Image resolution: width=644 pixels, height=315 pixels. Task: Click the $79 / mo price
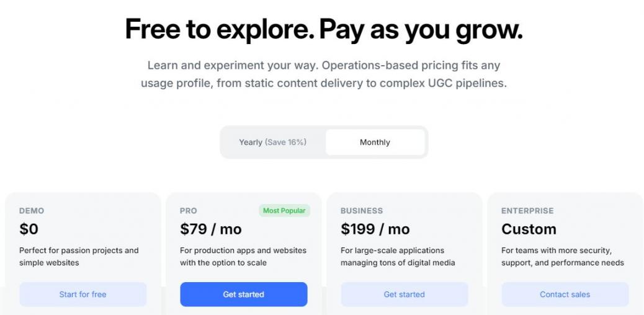click(211, 229)
